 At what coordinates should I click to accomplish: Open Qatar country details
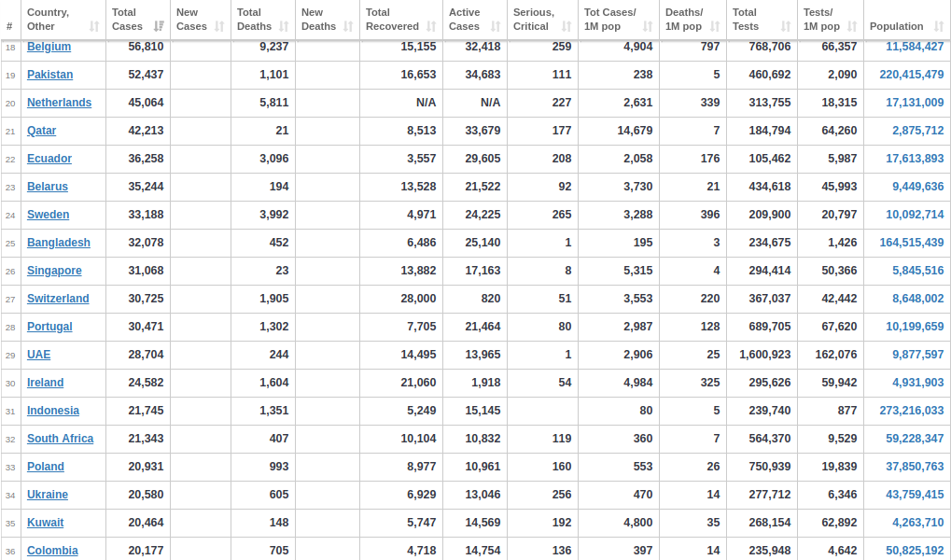tap(41, 131)
